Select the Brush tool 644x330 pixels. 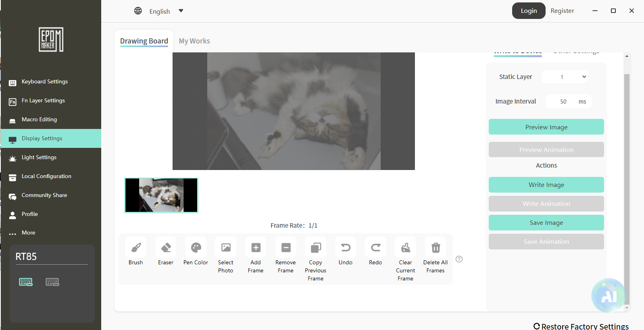point(136,247)
